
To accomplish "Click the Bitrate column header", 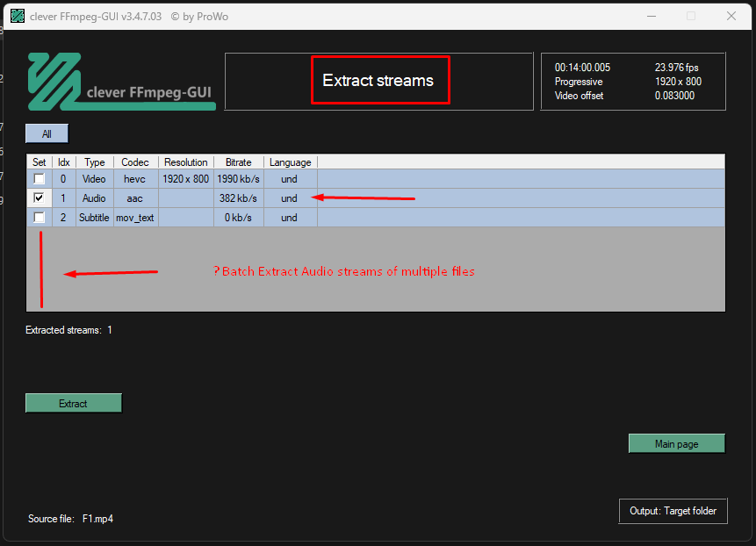I will point(238,162).
